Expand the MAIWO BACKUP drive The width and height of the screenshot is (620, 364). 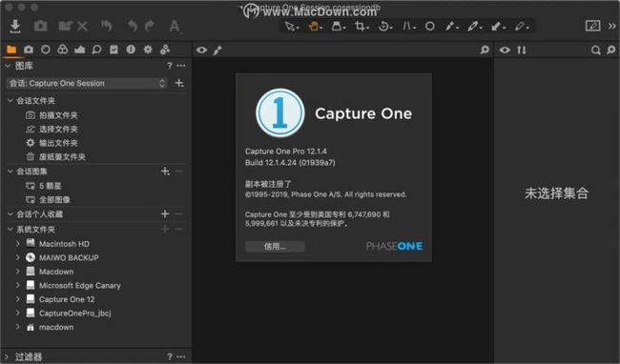point(18,258)
